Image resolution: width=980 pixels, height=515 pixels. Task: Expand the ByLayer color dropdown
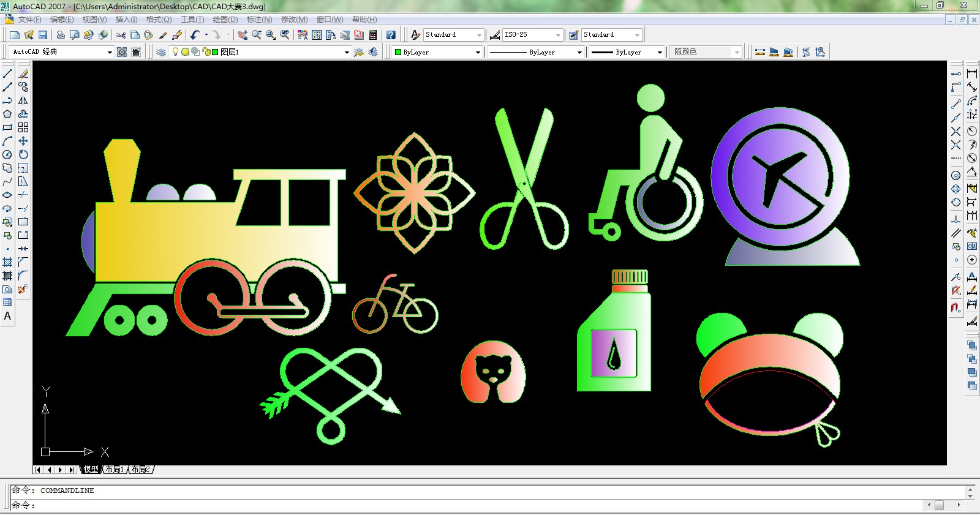point(478,52)
